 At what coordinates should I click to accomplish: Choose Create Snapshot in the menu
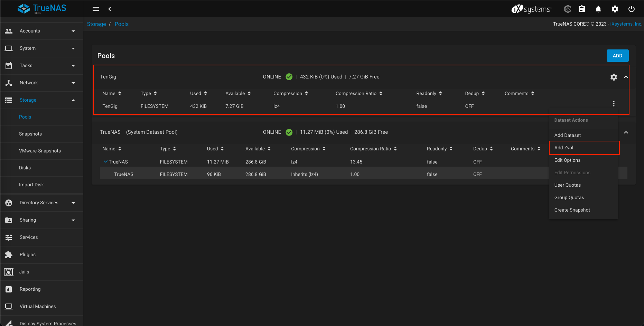[572, 210]
